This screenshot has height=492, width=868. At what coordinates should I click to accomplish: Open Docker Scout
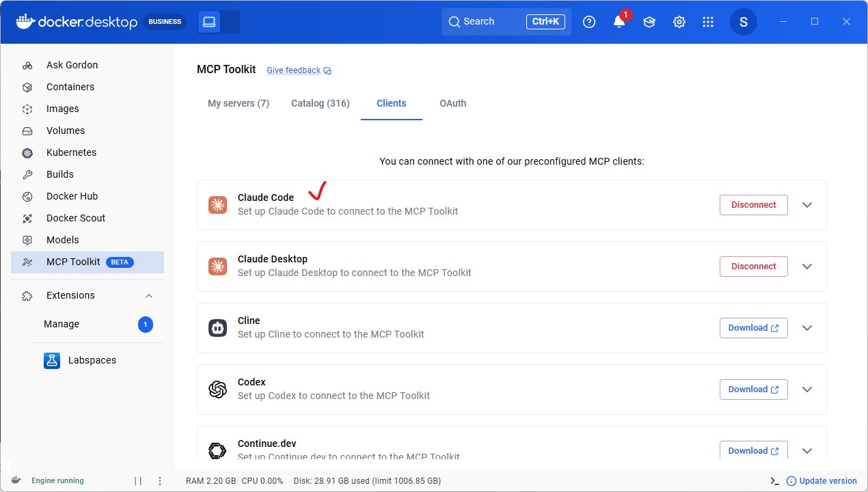tap(75, 218)
